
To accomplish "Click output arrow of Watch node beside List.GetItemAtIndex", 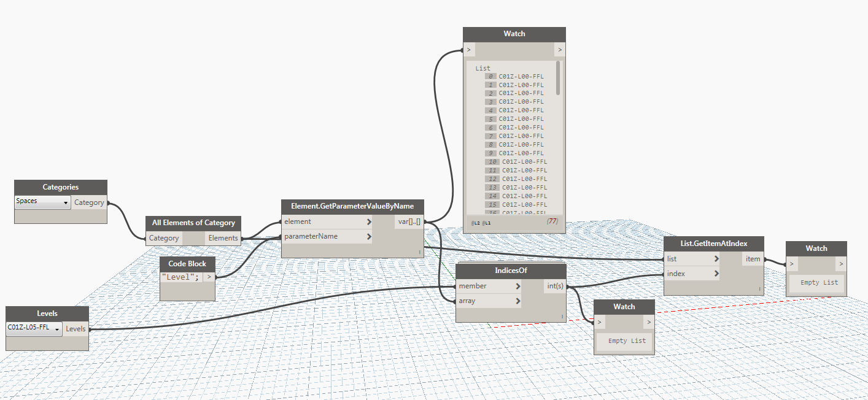I will tap(841, 264).
